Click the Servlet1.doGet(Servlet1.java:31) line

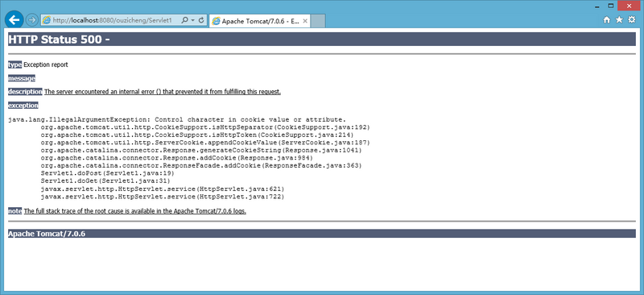(x=105, y=181)
